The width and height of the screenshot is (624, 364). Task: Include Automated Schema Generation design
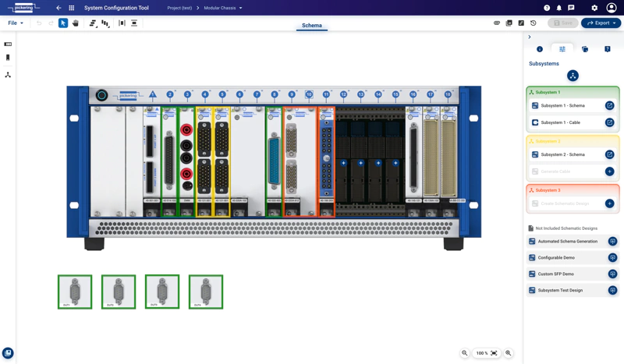[x=612, y=241]
